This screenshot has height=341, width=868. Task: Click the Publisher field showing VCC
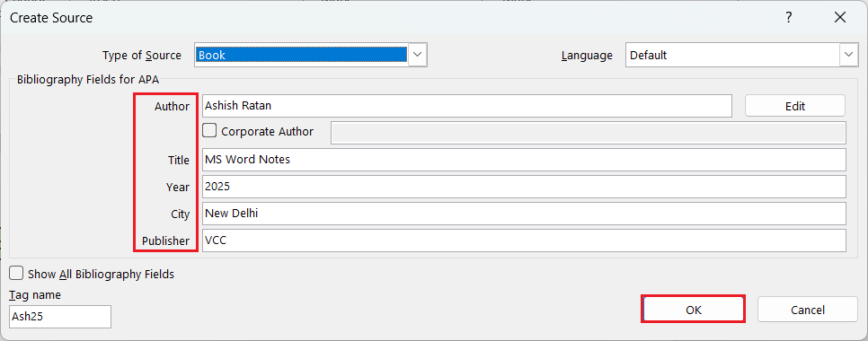(x=524, y=241)
